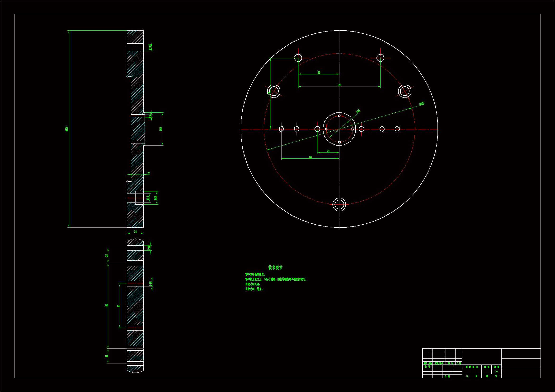Click the 67 dimension in lower section
Image resolution: width=555 pixels, height=392 pixels.
point(118,305)
